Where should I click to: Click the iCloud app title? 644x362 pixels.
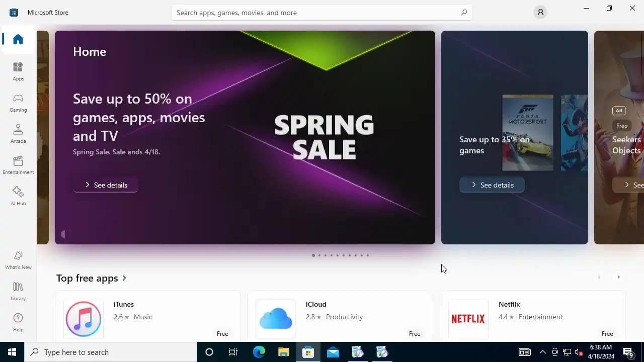[316, 304]
